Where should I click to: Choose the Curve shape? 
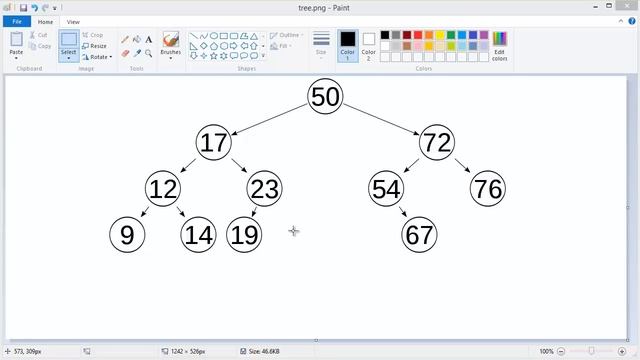click(x=204, y=36)
